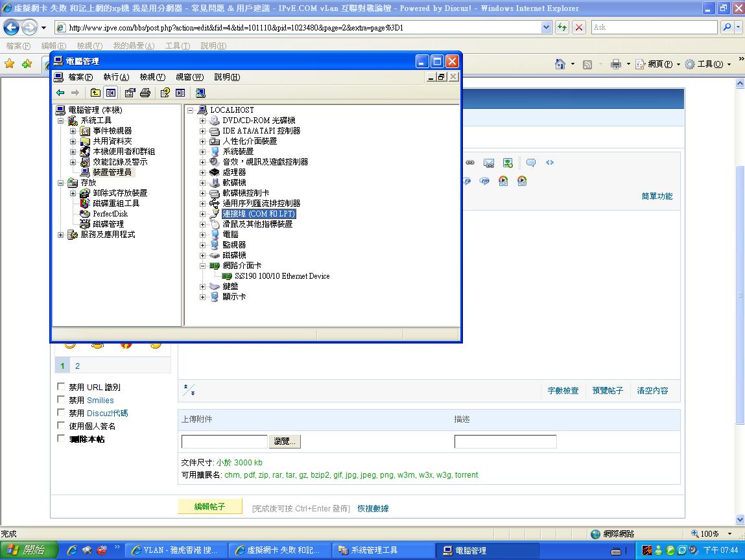Click the help icon in Computer Management toolbar
The height and width of the screenshot is (560, 745).
[x=165, y=93]
